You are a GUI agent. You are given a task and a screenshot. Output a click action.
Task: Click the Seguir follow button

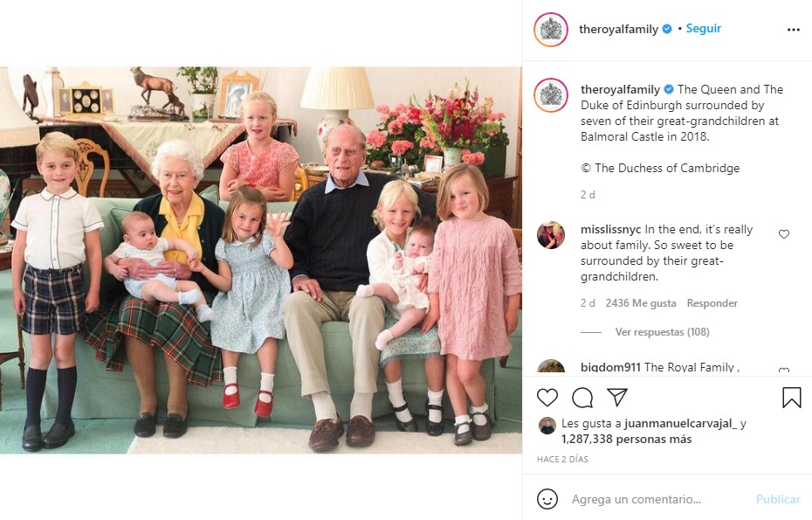click(703, 29)
